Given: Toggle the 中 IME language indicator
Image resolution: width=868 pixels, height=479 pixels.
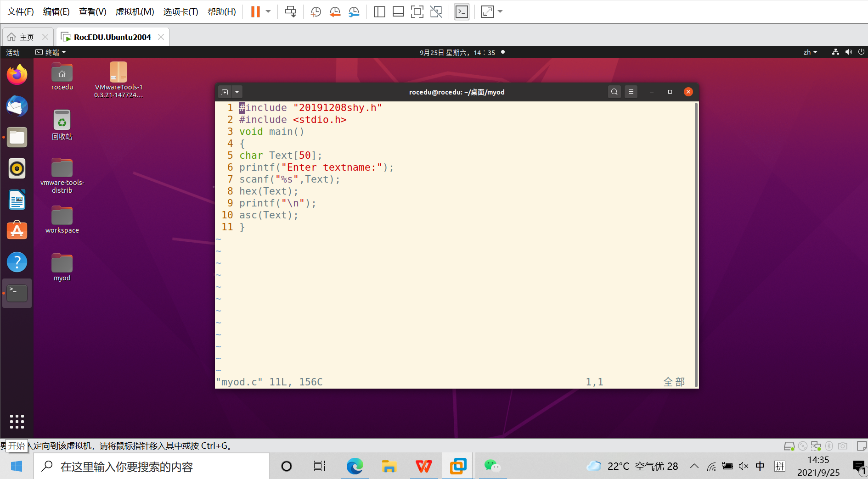Looking at the screenshot, I should 760,467.
